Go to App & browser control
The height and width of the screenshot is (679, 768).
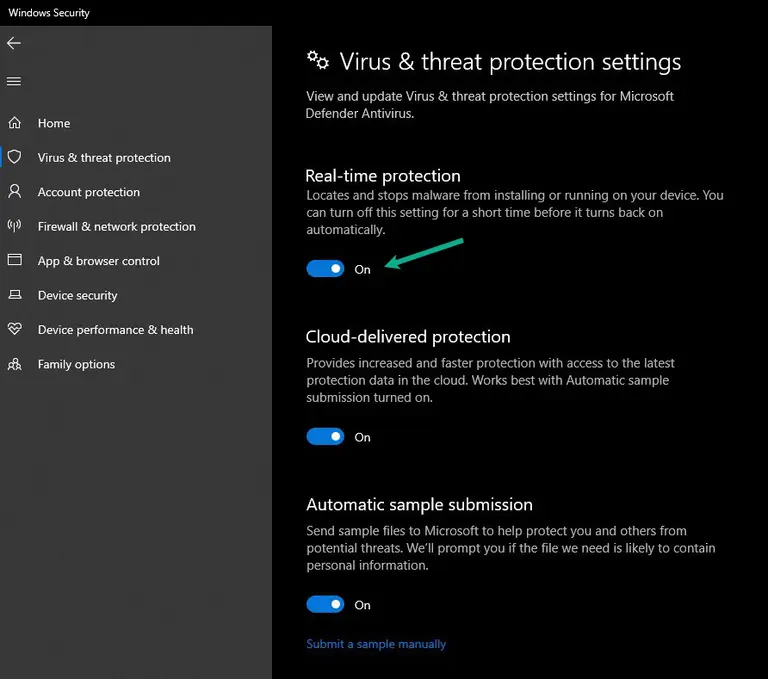pos(98,261)
